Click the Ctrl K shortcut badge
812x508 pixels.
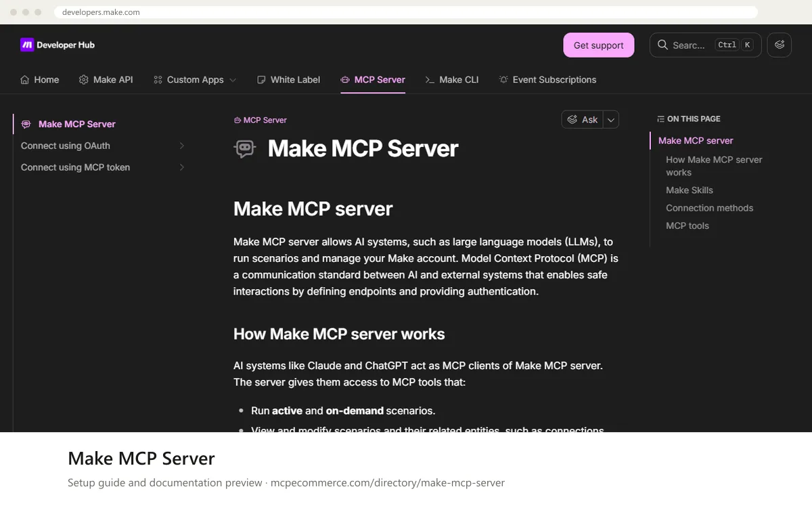pos(734,45)
